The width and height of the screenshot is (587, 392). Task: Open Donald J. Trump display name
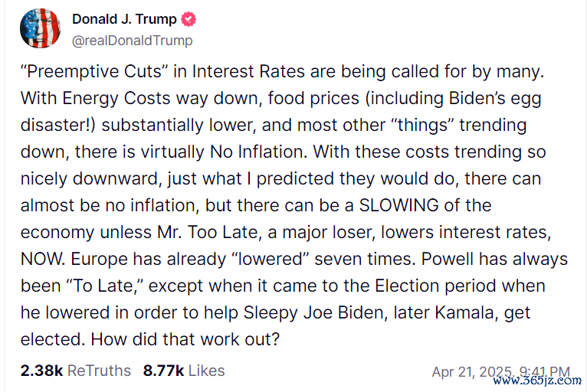click(x=124, y=19)
